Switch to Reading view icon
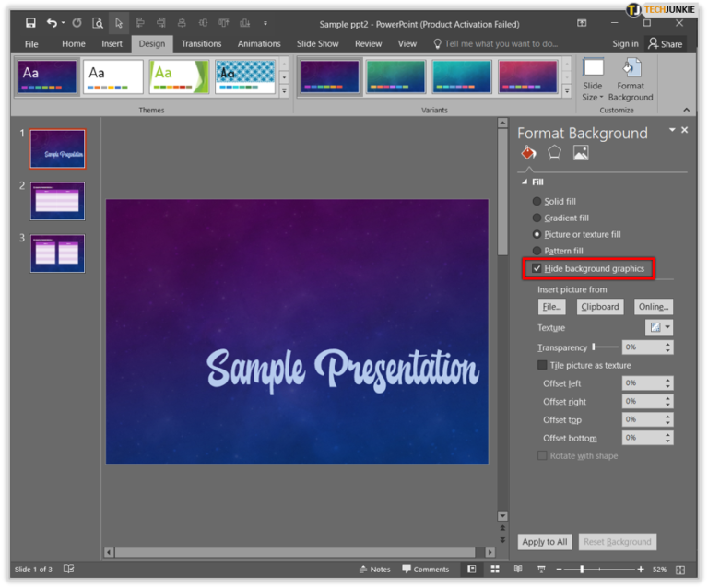This screenshot has height=588, width=708. coord(518,570)
